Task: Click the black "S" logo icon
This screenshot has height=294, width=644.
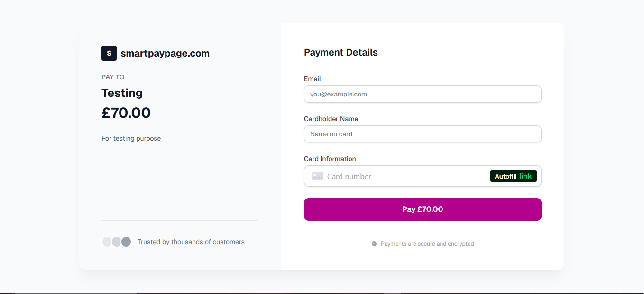Action: (x=109, y=53)
